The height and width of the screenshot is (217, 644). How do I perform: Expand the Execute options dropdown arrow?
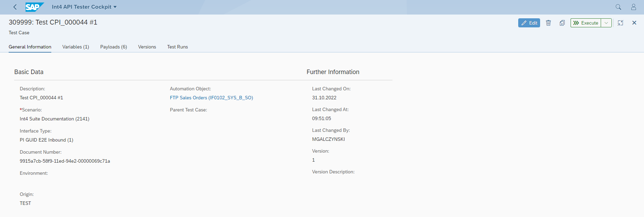[x=606, y=23]
